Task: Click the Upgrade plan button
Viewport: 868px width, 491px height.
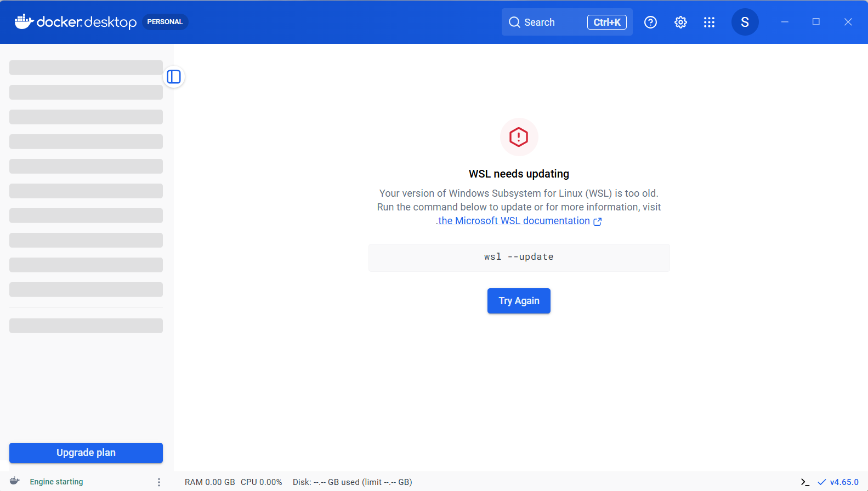Action: [86, 453]
